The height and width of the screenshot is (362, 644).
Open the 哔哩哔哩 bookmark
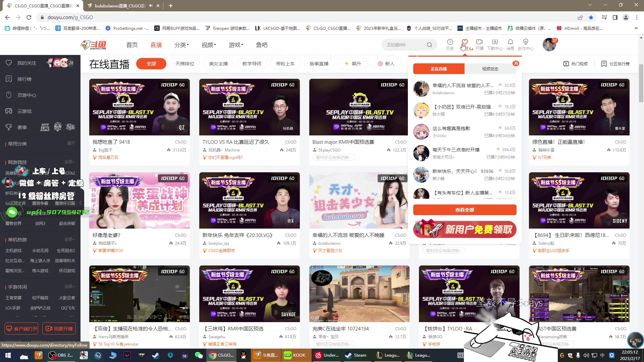[x=28, y=28]
